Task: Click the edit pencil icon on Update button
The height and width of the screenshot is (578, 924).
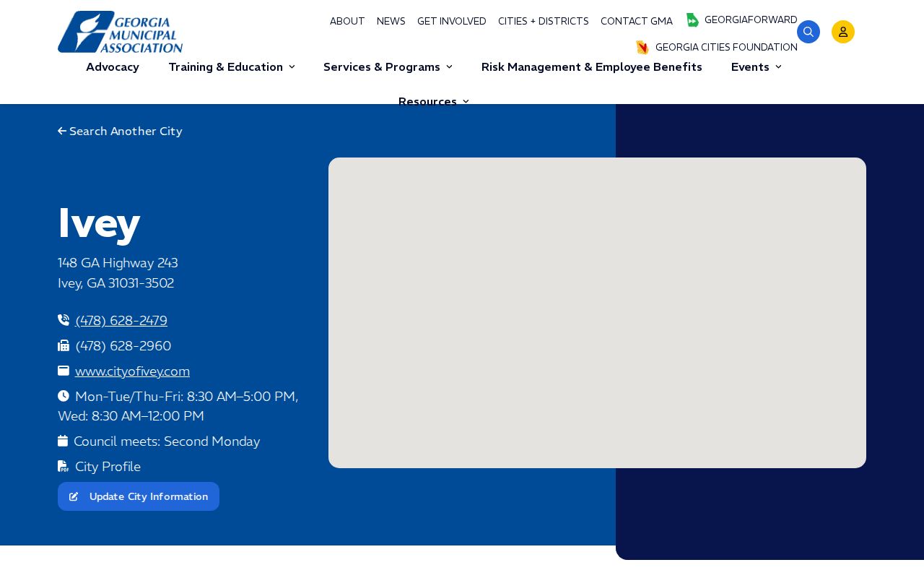Action: point(74,496)
